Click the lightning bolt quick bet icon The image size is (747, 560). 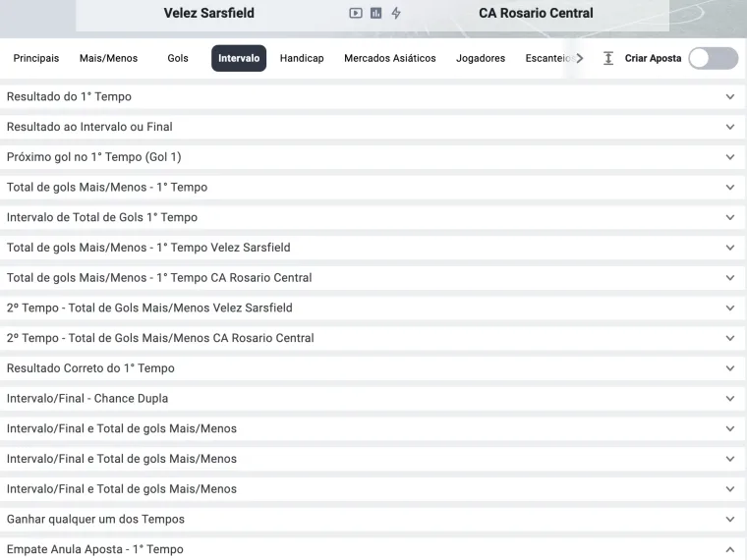click(x=396, y=14)
